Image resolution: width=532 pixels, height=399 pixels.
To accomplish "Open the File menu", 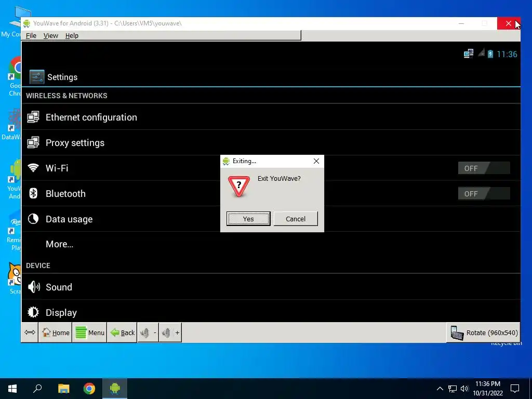I will (x=31, y=36).
